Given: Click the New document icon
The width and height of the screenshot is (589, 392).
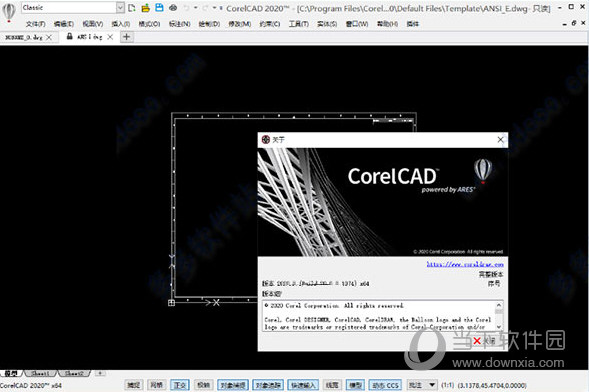Looking at the screenshot, I should 131,8.
